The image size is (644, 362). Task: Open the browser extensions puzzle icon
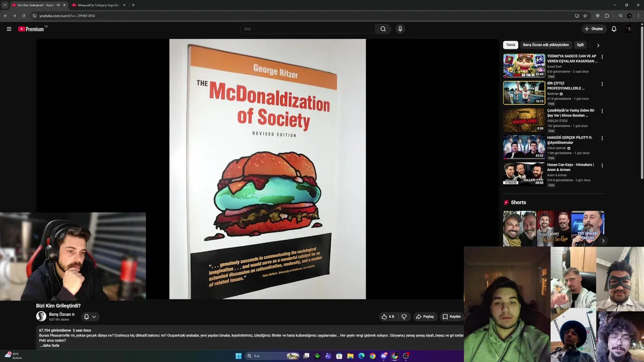[607, 16]
